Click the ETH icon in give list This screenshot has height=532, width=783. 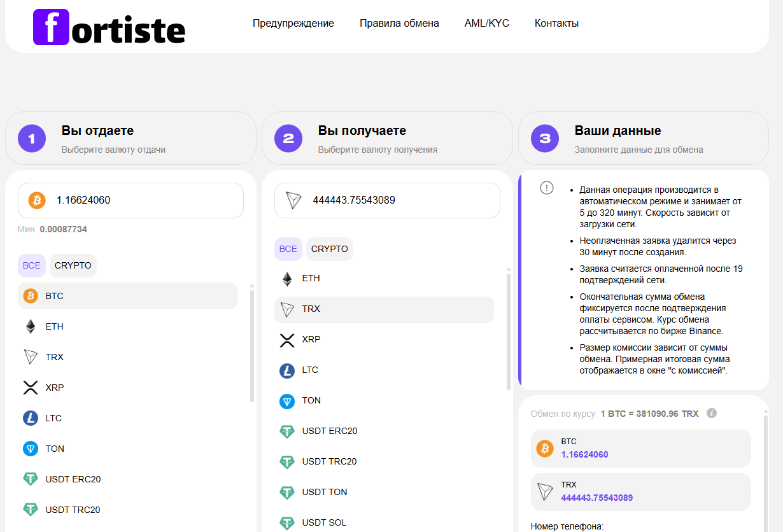point(31,326)
